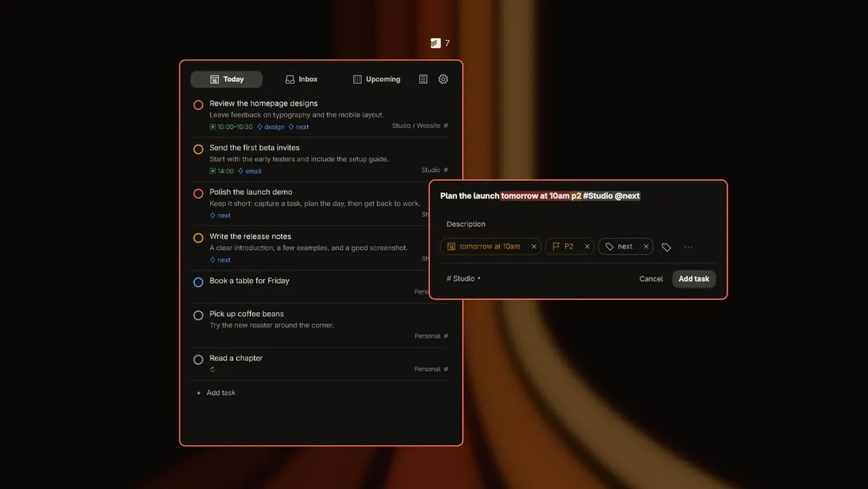Open 'Send the first beta invites' task title
868x489 pixels.
[x=254, y=148]
